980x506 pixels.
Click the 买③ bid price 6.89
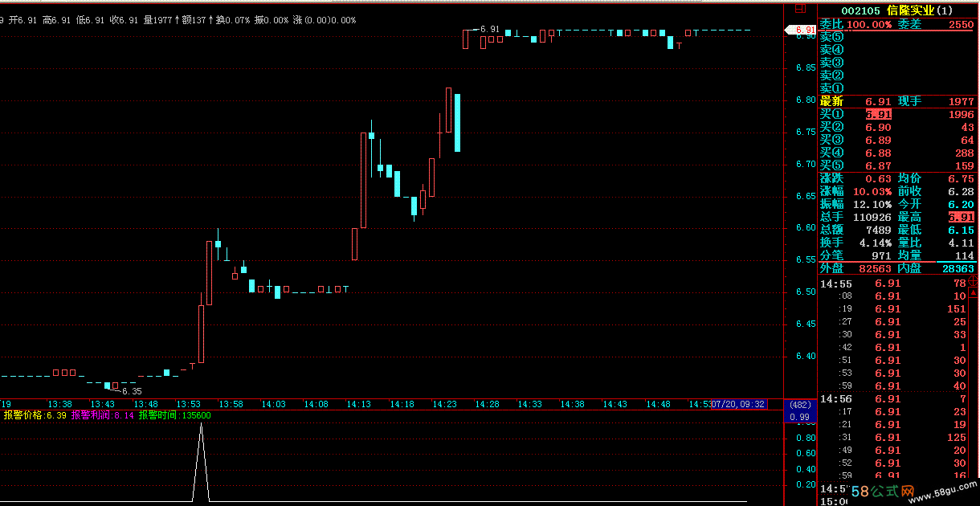(x=878, y=140)
